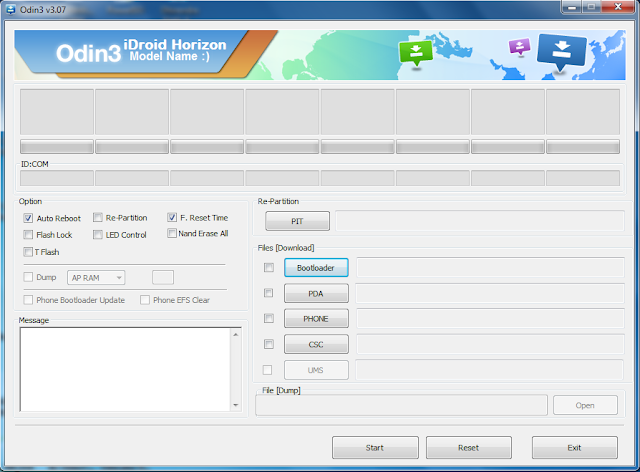This screenshot has width=640, height=472.
Task: Close the Odin3 window
Action: [x=618, y=7]
